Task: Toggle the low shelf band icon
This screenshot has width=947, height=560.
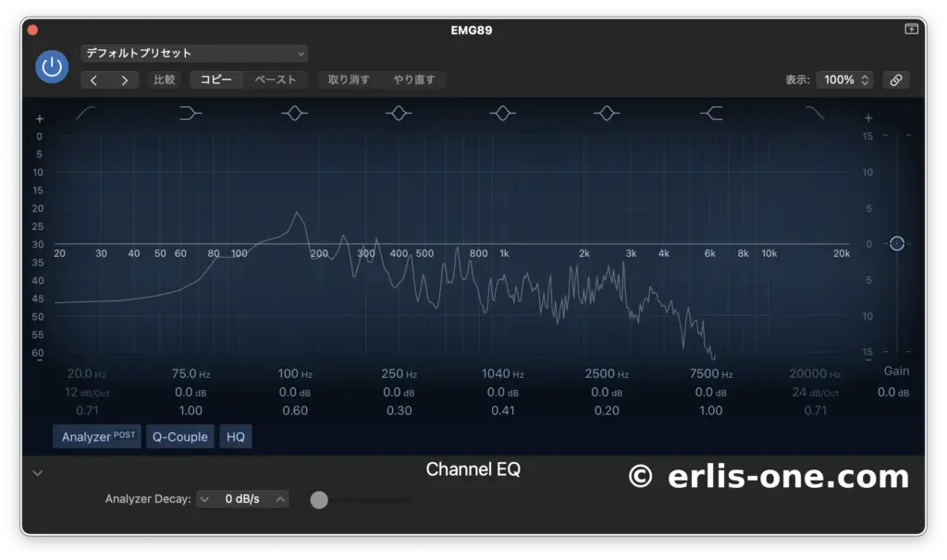Action: pyautogui.click(x=190, y=113)
